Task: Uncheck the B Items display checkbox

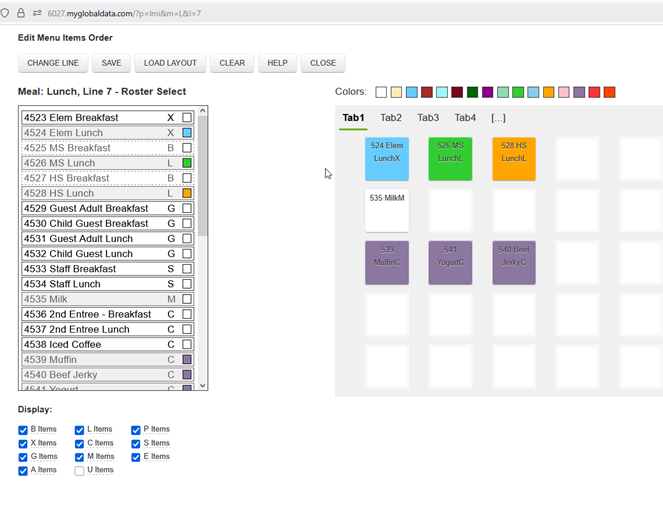Action: click(x=23, y=430)
